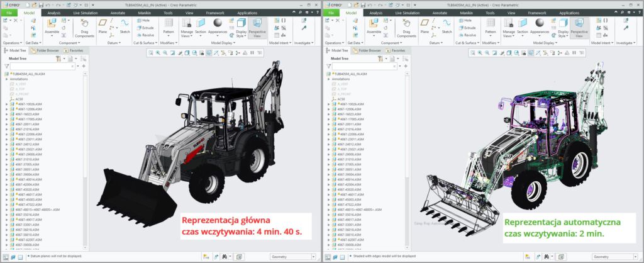Open Geometry filter combo in right status bar
This screenshot has height=263, width=644.
click(615, 257)
